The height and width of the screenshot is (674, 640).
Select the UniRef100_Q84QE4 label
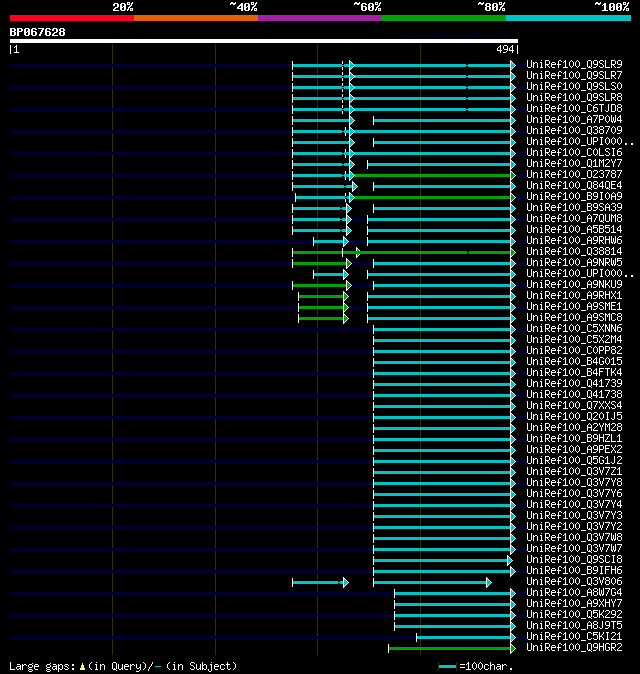(x=574, y=185)
